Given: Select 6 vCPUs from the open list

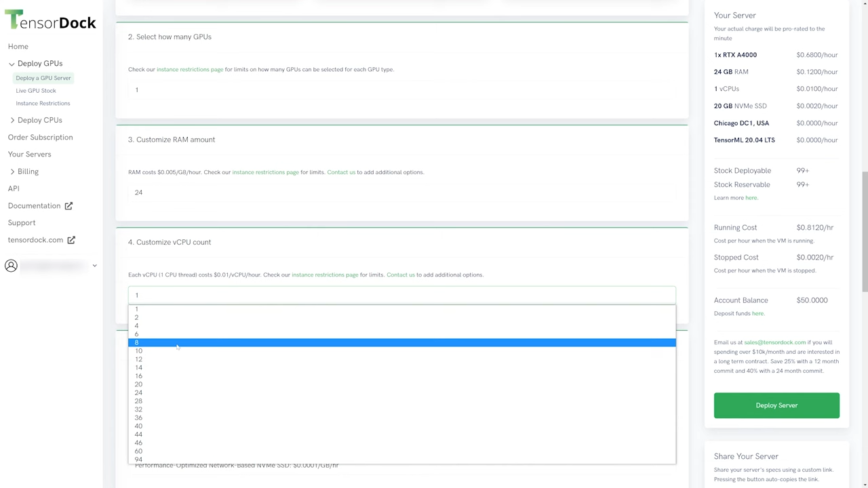Looking at the screenshot, I should (401, 334).
